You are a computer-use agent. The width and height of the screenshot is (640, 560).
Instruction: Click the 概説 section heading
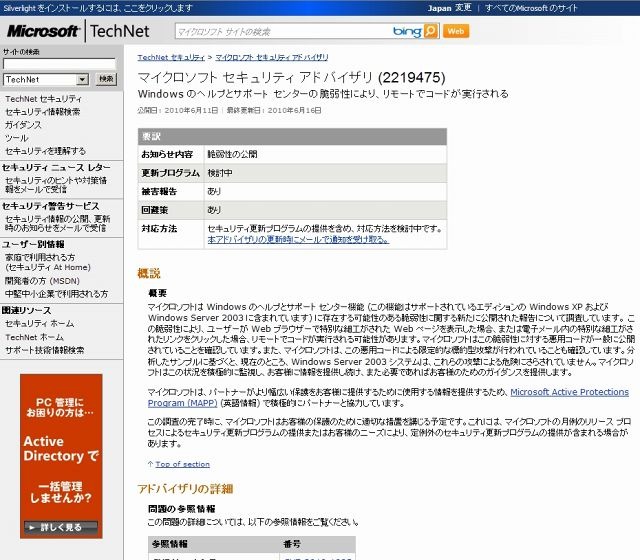click(x=149, y=273)
